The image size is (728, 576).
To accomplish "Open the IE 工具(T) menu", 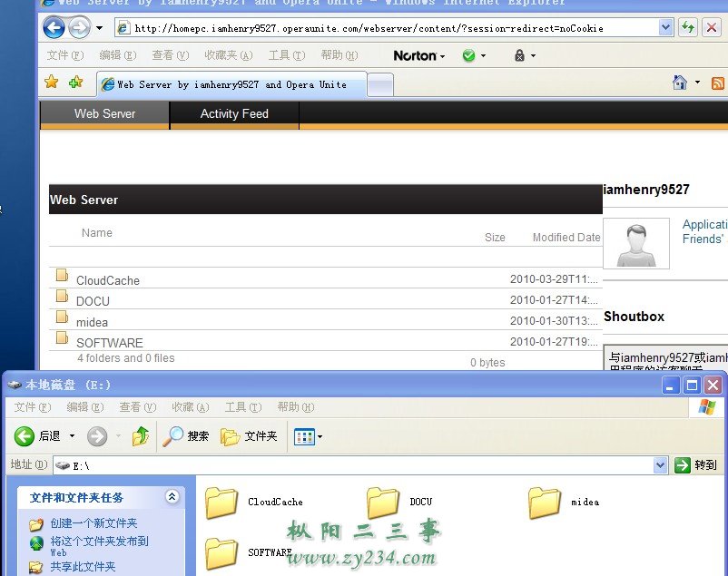I will [x=287, y=55].
